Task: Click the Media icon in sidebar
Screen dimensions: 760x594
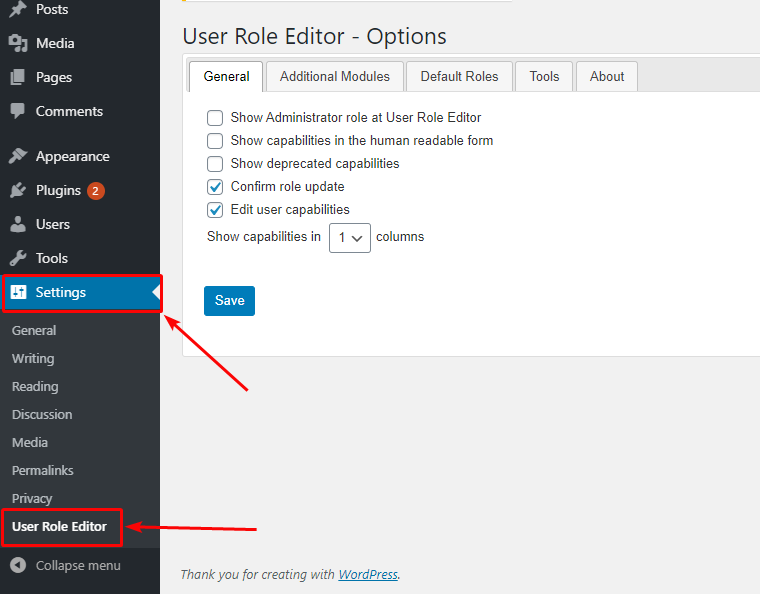Action: tap(18, 43)
